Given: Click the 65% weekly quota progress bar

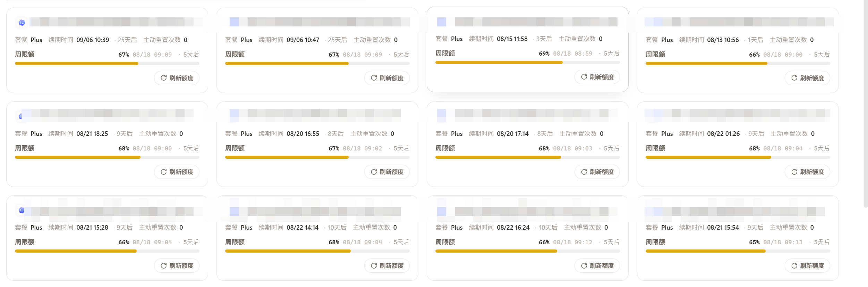Looking at the screenshot, I should tap(738, 251).
